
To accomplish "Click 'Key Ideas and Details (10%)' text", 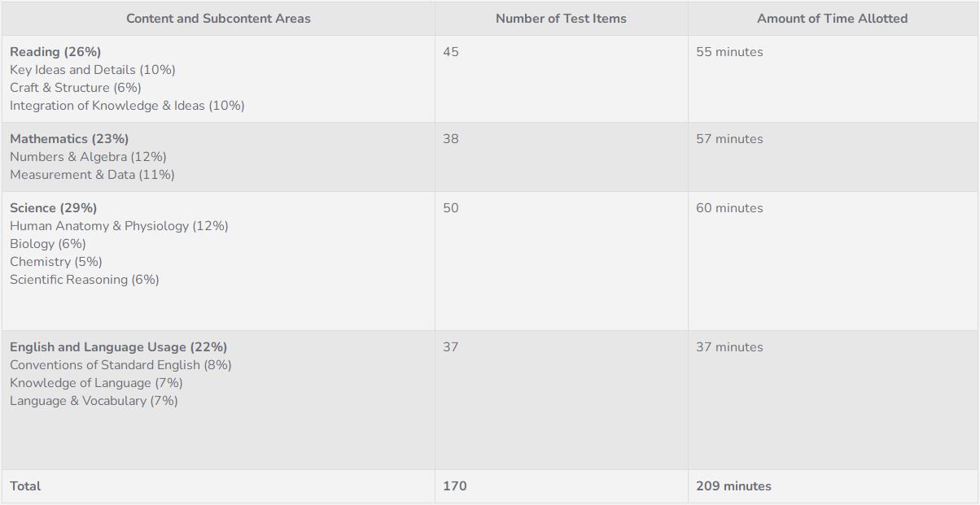I will click(x=93, y=70).
